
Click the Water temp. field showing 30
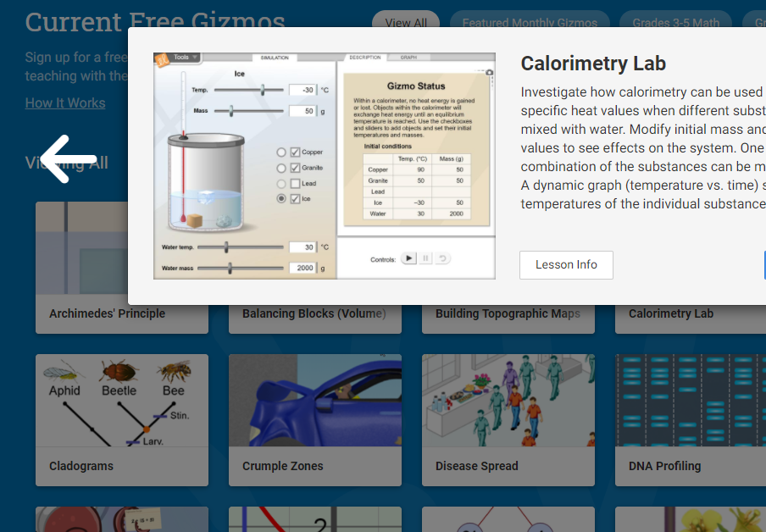(303, 247)
